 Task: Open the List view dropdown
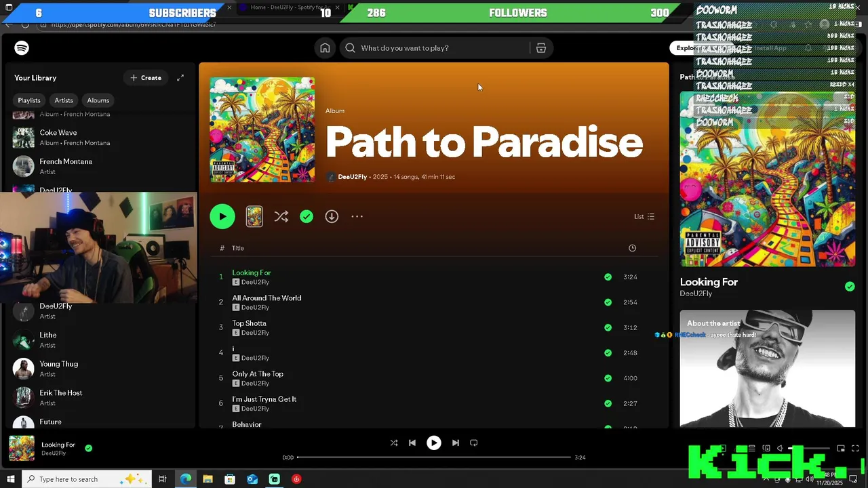point(644,217)
